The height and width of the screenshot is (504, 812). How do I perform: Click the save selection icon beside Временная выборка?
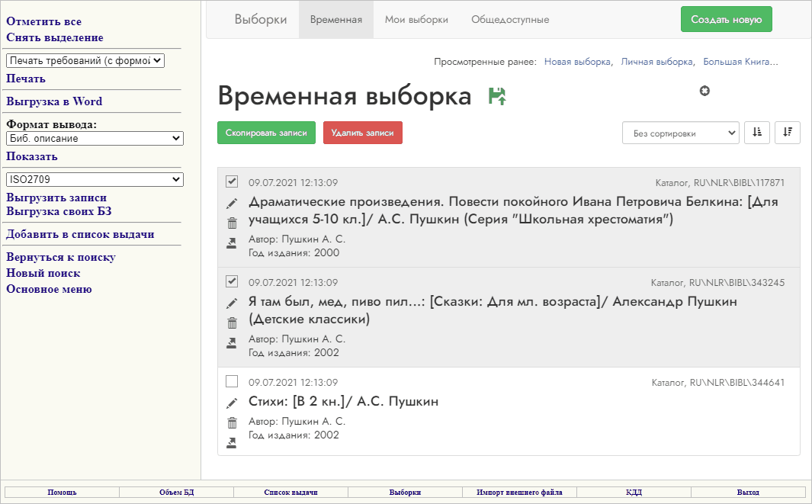[497, 96]
